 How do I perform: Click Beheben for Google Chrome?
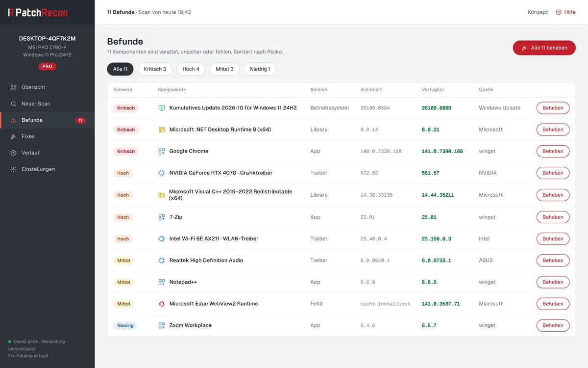coord(553,151)
